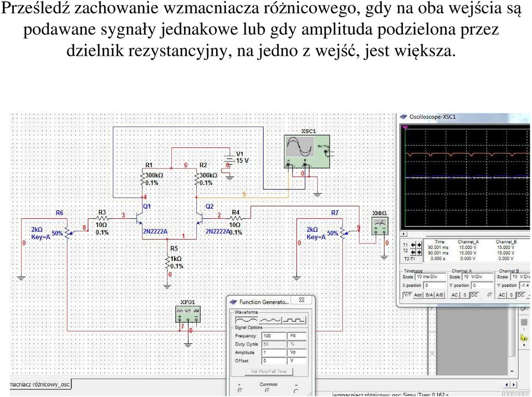Select resistor R3 10Ω symbol

pyautogui.click(x=102, y=219)
